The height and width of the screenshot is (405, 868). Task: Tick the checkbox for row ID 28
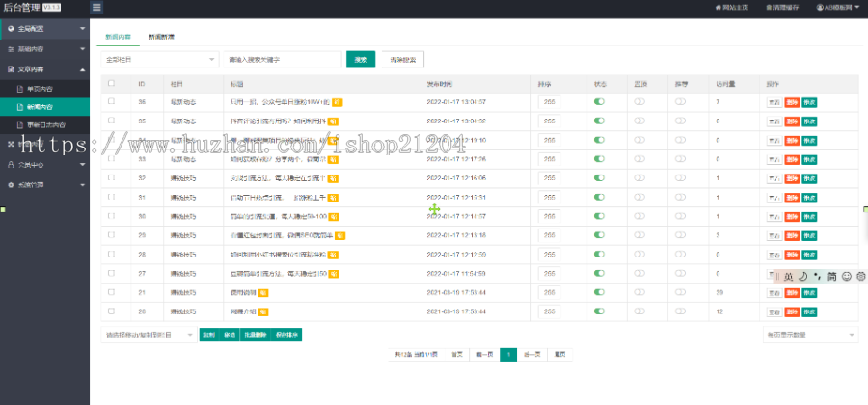[x=111, y=254]
